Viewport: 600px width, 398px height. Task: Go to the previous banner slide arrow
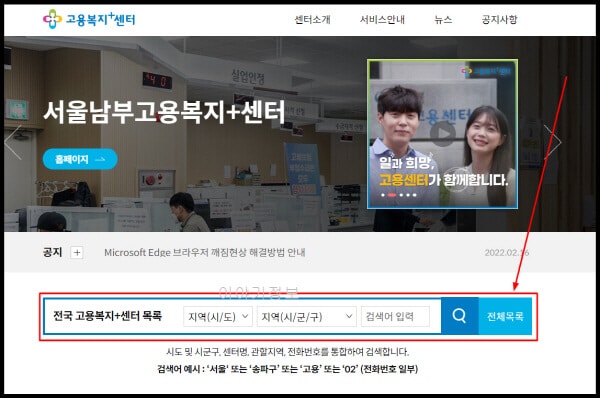(13, 142)
